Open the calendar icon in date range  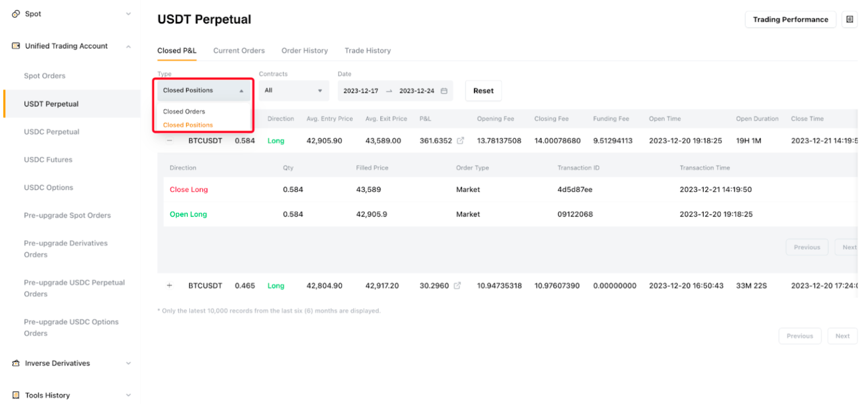[444, 91]
